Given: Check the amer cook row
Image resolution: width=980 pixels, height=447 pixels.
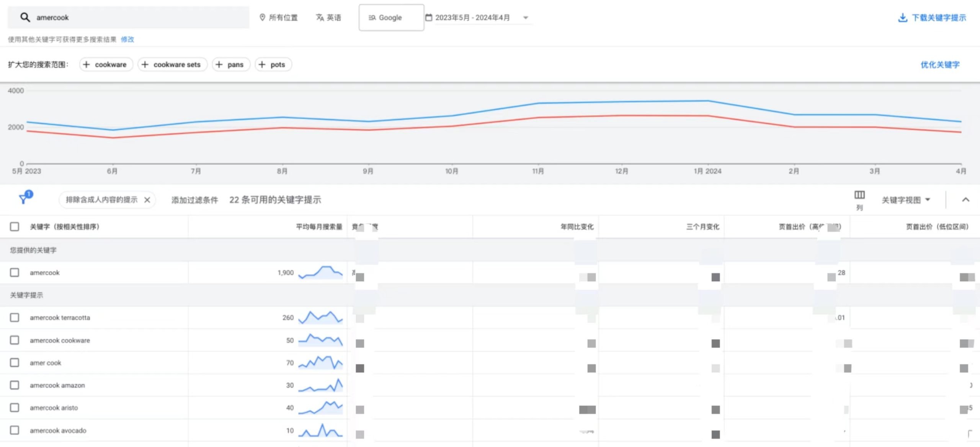Looking at the screenshot, I should click(15, 362).
